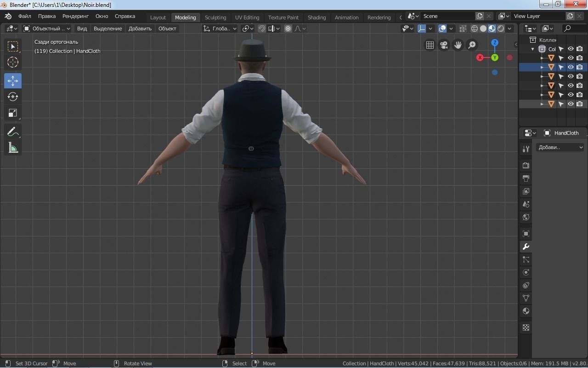Open the Object Constraints tab
Viewport: 588px width, 368px height.
click(526, 285)
